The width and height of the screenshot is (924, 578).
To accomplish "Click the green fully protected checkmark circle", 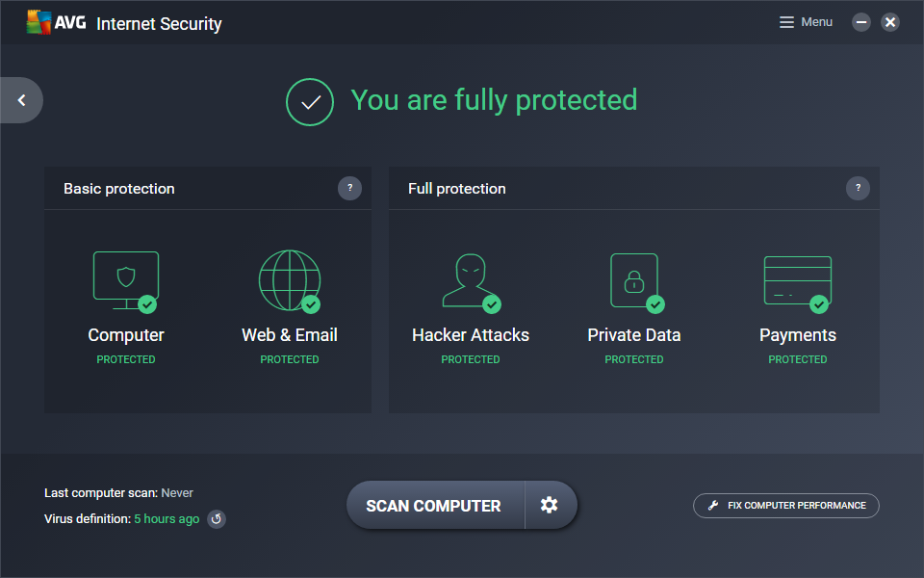I will pyautogui.click(x=310, y=101).
